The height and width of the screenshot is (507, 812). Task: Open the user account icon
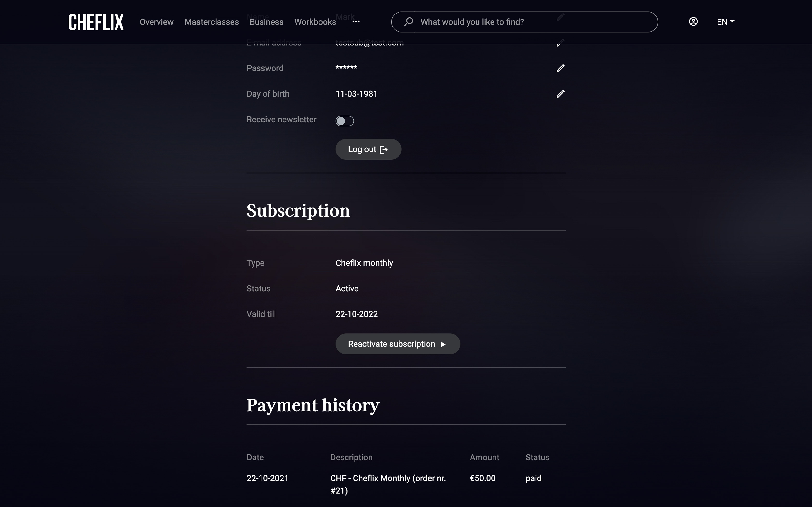point(693,22)
